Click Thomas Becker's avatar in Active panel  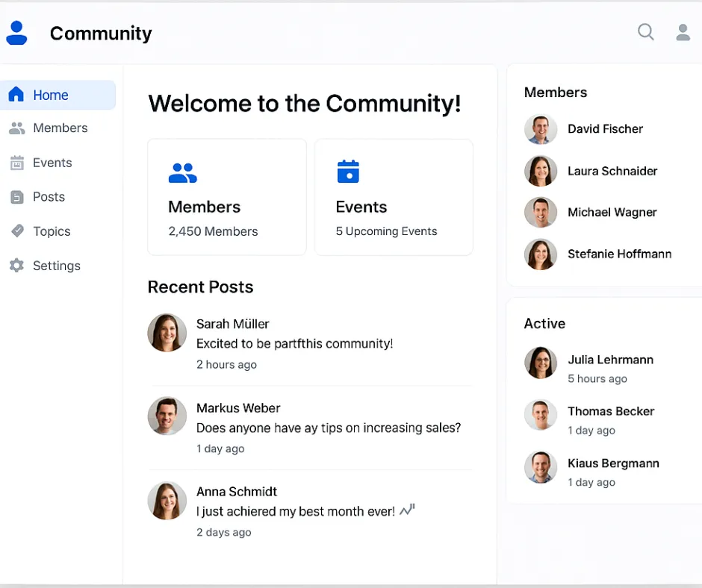pyautogui.click(x=541, y=414)
